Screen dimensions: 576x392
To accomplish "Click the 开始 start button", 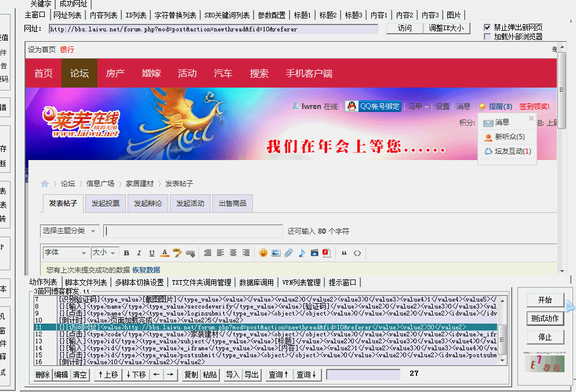I will point(545,300).
